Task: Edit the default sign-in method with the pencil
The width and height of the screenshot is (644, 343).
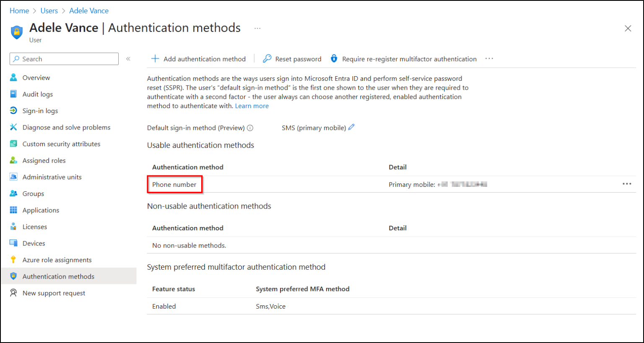Action: [351, 128]
